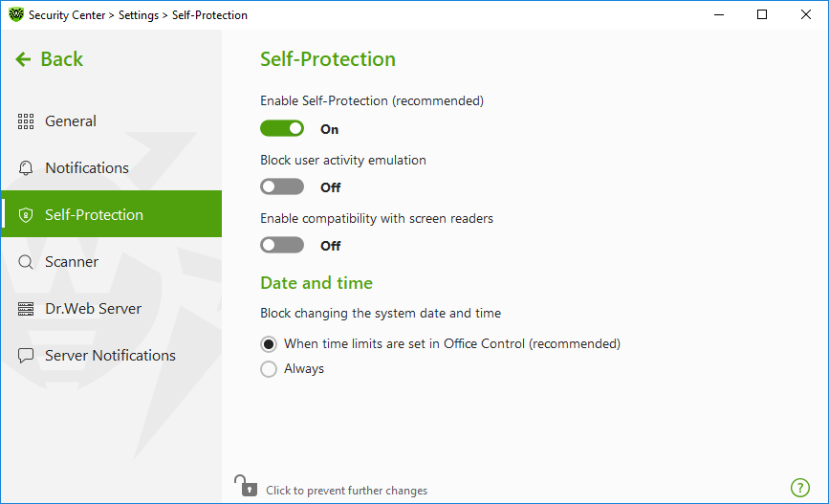Screen dimensions: 829x504
Task: Click the Server Notifications speech bubble icon
Action: [26, 356]
